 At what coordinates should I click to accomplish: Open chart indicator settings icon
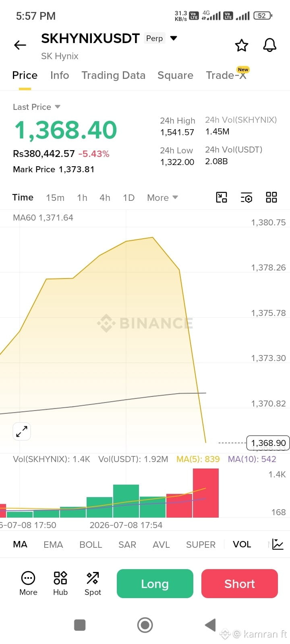246,197
